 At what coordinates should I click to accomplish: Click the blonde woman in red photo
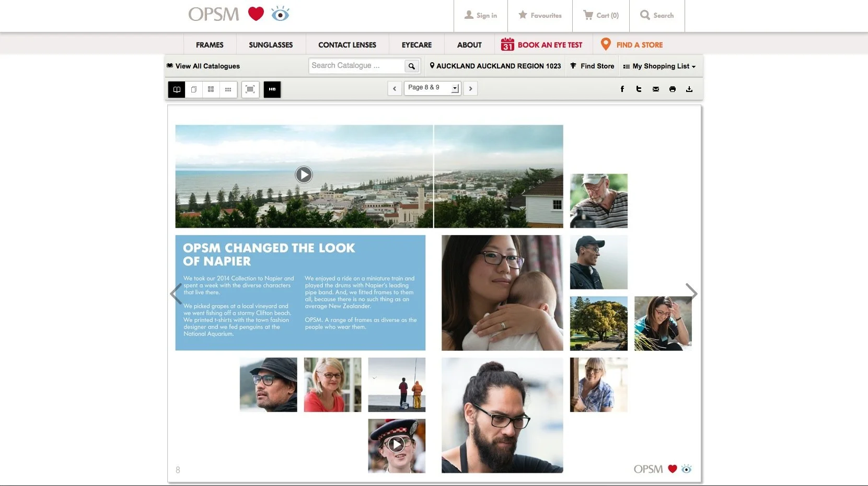click(332, 385)
